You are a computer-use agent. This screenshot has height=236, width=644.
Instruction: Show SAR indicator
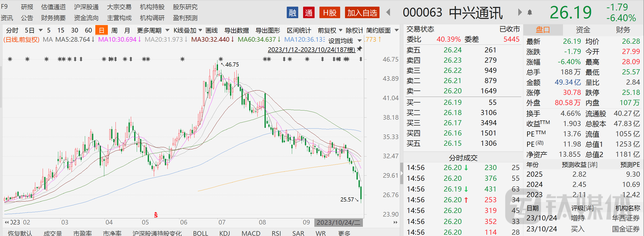(298, 233)
